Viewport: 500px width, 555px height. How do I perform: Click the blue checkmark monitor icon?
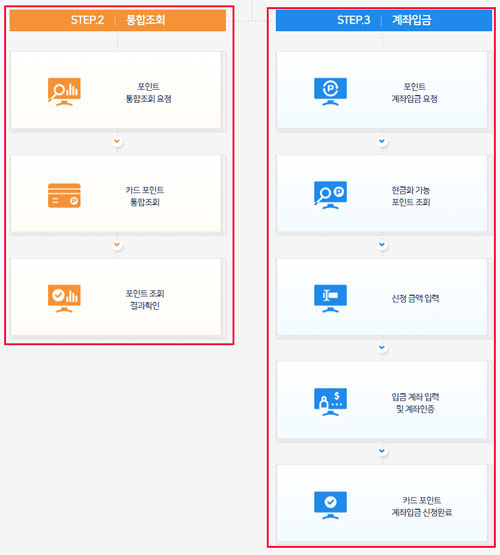coord(331,505)
